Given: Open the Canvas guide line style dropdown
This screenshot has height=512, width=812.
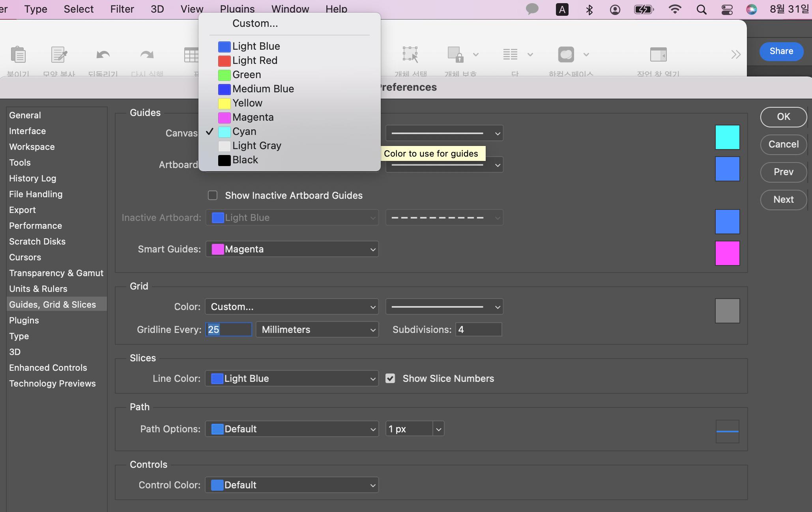Looking at the screenshot, I should (444, 133).
